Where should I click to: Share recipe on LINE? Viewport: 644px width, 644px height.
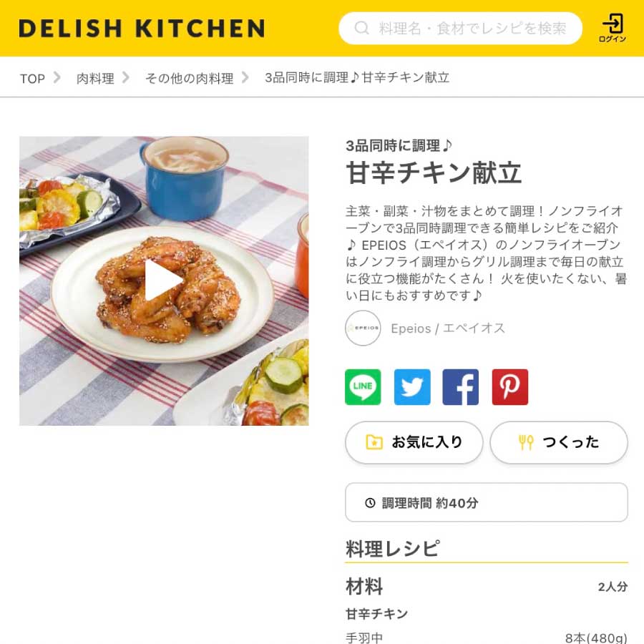point(363,387)
